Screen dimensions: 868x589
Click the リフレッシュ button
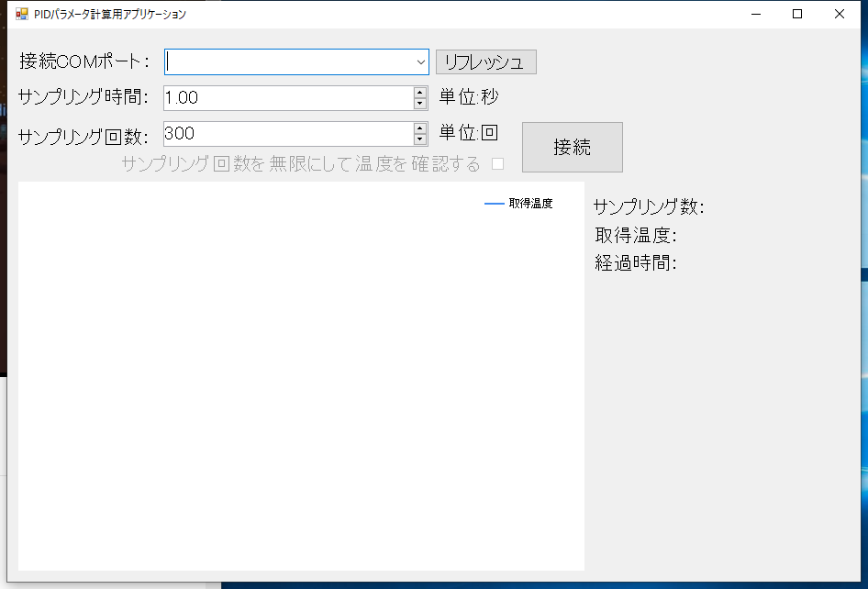click(x=486, y=62)
